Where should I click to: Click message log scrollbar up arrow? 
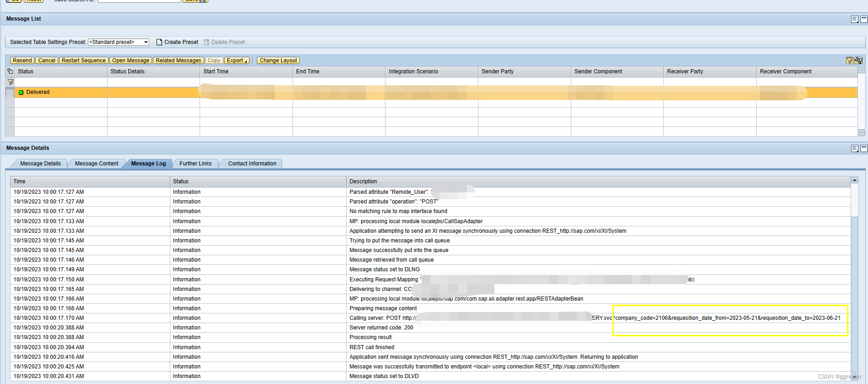(x=854, y=181)
